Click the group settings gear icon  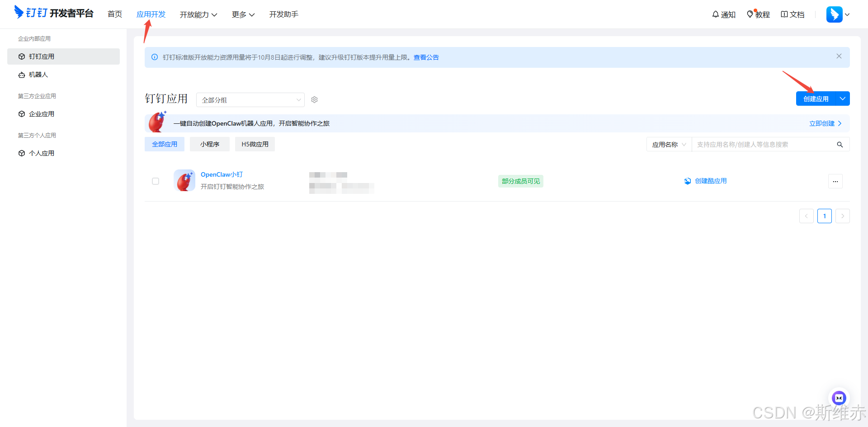[x=315, y=100]
